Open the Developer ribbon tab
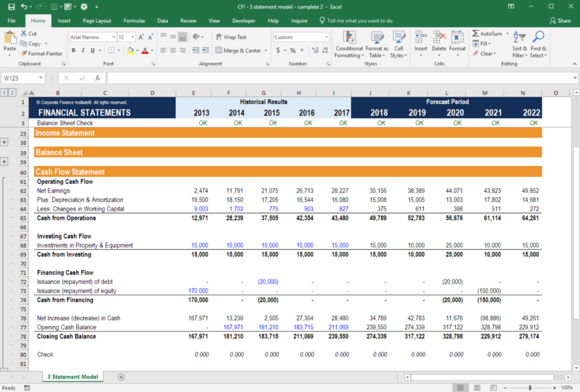580x392 pixels. [244, 20]
